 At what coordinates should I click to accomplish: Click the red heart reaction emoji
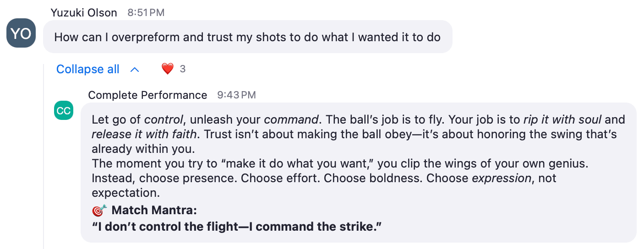click(x=168, y=69)
